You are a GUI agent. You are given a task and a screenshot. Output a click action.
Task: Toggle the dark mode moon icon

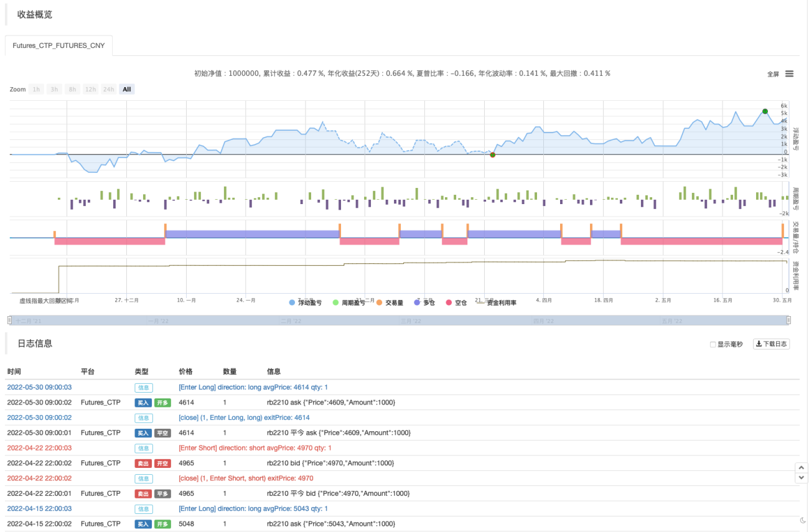point(802,520)
